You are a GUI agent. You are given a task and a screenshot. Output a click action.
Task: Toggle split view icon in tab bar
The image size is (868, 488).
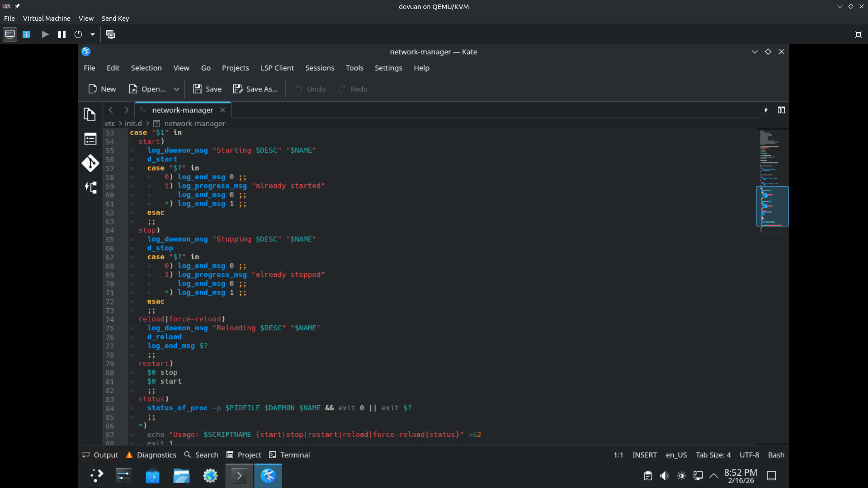(x=781, y=110)
